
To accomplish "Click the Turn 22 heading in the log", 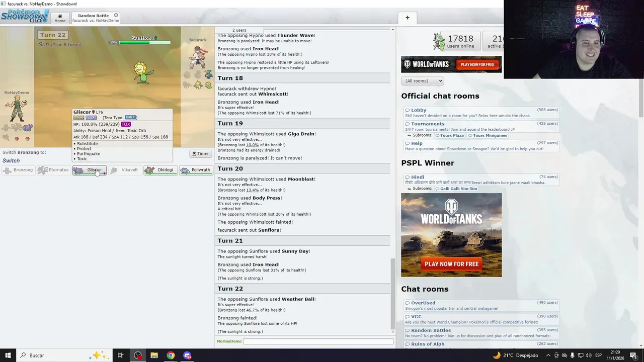I will click(x=230, y=289).
